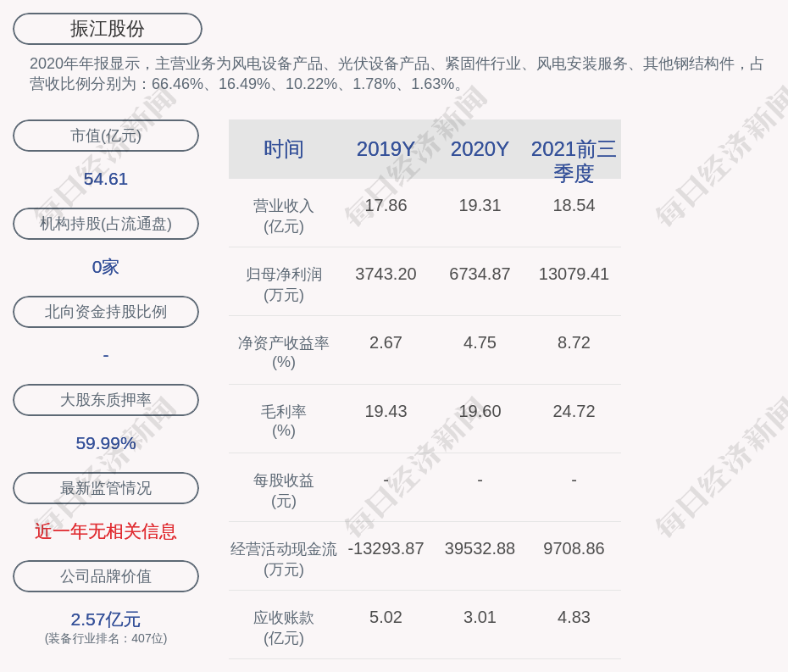
Task: Click the 大股东质押率 label pill
Action: coord(106,400)
